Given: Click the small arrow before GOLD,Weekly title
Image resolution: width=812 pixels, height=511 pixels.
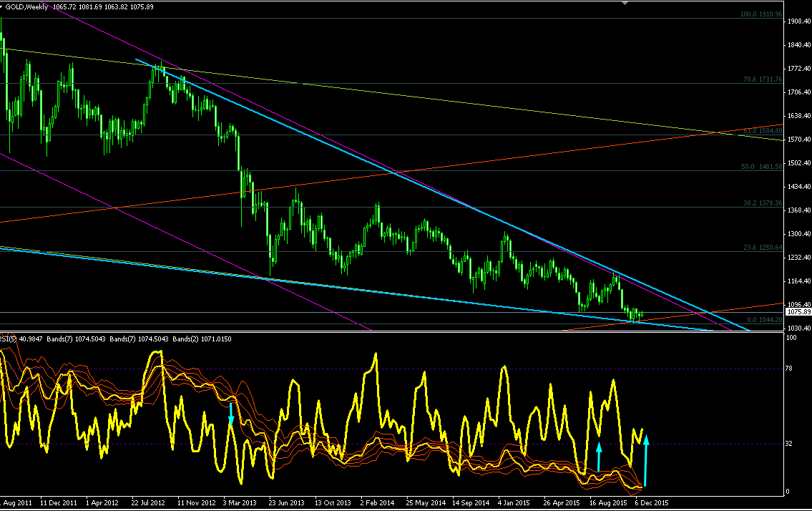Looking at the screenshot, I should pos(1,6).
